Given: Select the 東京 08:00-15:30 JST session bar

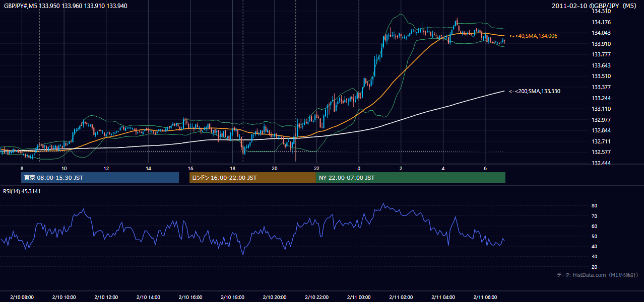Looking at the screenshot, I should pos(100,178).
